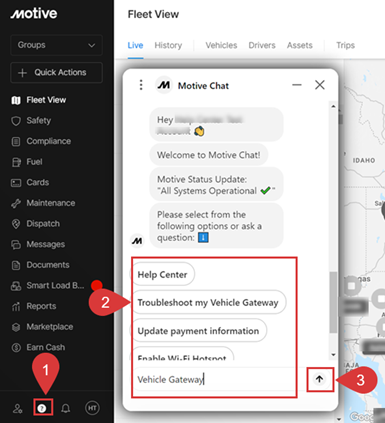
Task: Open the HT profile avatar
Action: coord(92,408)
